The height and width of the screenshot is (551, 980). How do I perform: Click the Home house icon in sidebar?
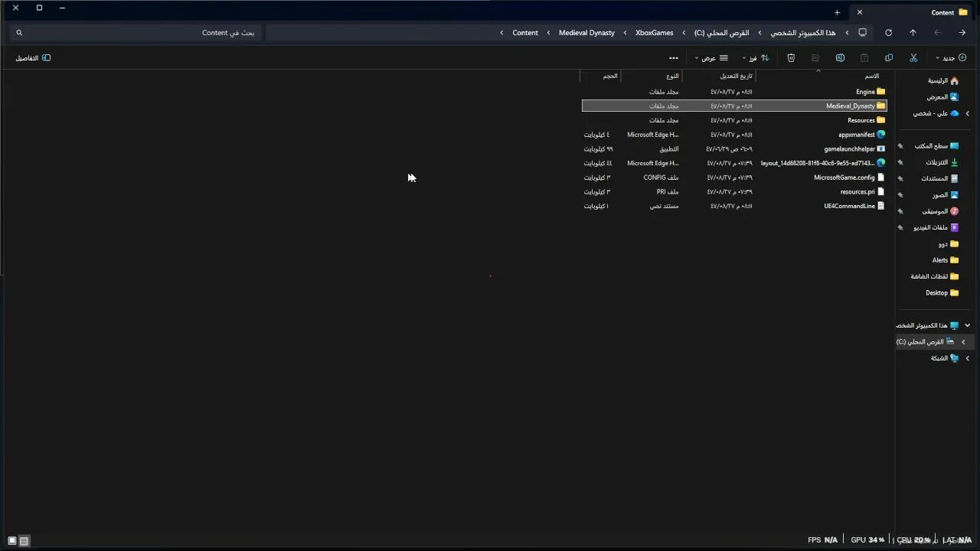pyautogui.click(x=954, y=80)
